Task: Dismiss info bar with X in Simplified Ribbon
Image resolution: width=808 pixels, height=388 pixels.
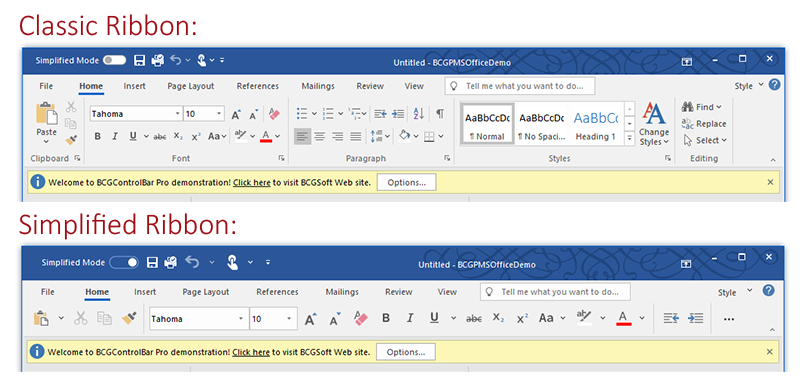Action: [x=769, y=352]
